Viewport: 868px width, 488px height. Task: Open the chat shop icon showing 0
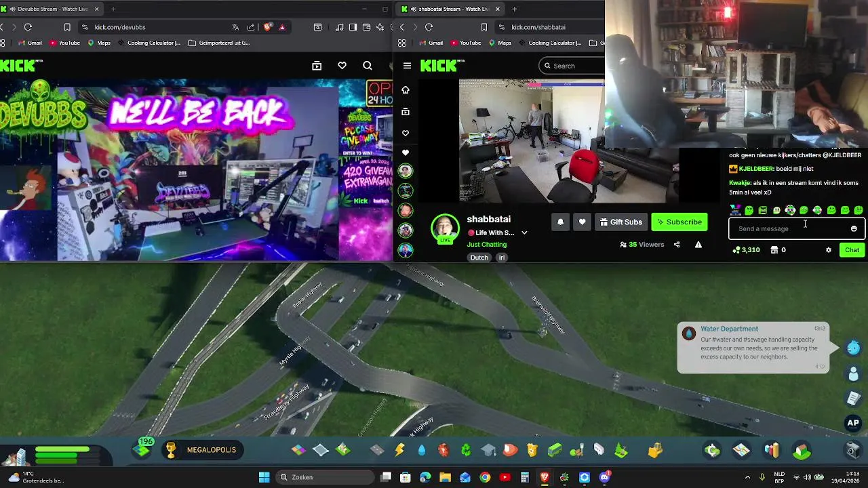pyautogui.click(x=778, y=250)
